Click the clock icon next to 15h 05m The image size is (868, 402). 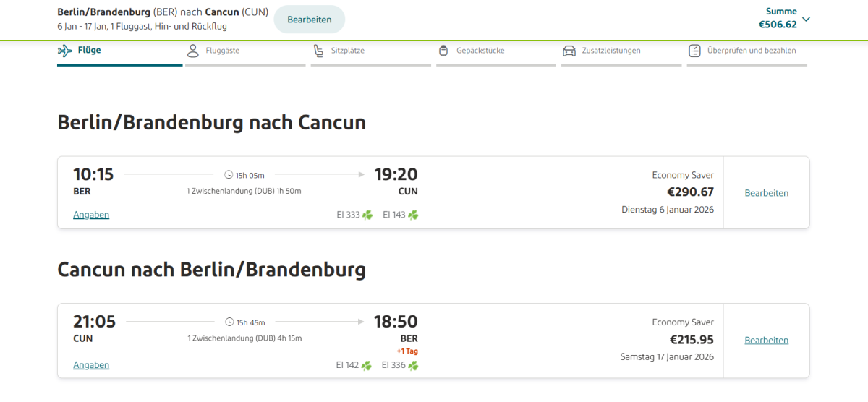point(229,174)
